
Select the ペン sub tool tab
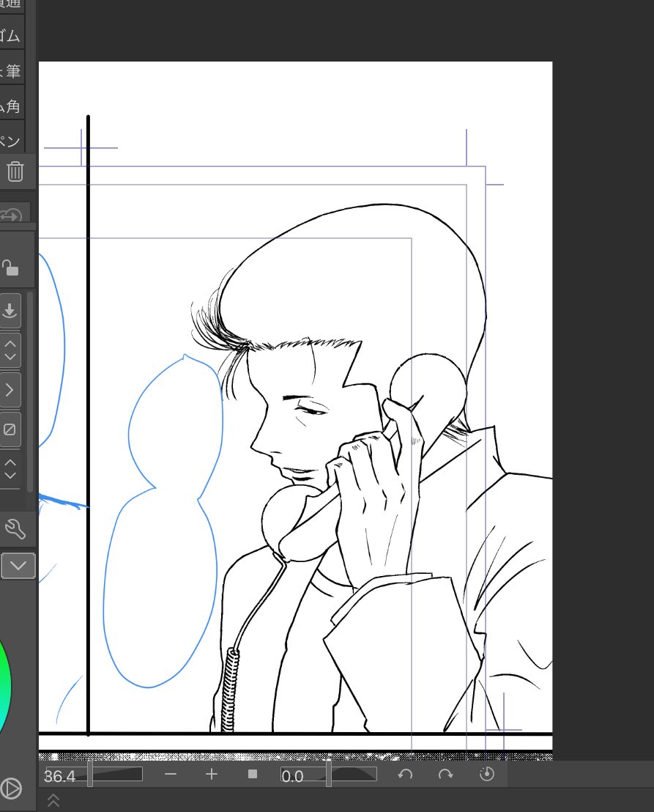(x=12, y=141)
